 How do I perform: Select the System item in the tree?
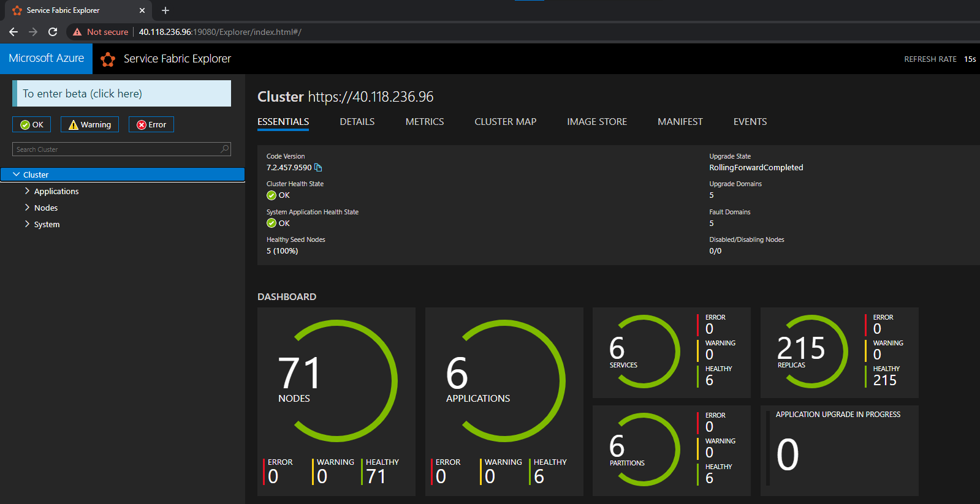pos(47,224)
